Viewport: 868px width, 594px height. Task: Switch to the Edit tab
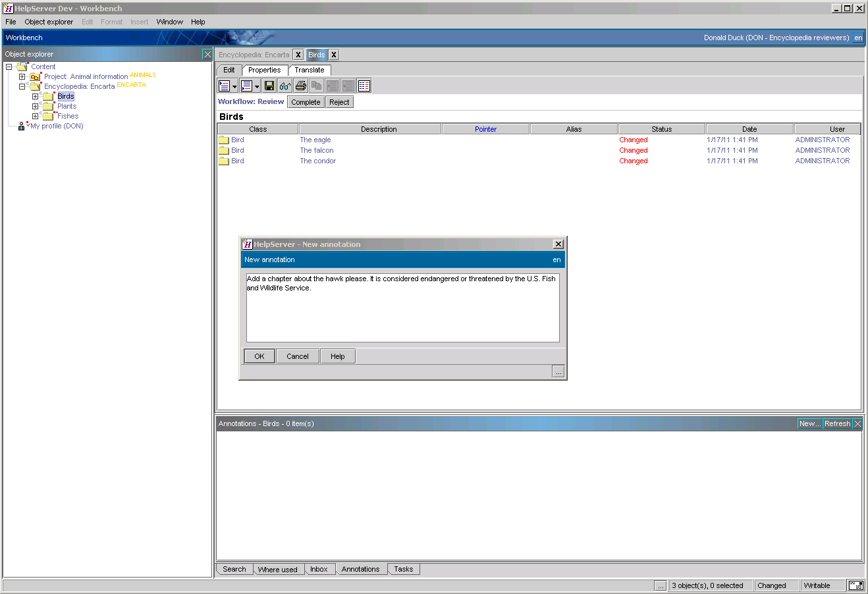pos(229,70)
